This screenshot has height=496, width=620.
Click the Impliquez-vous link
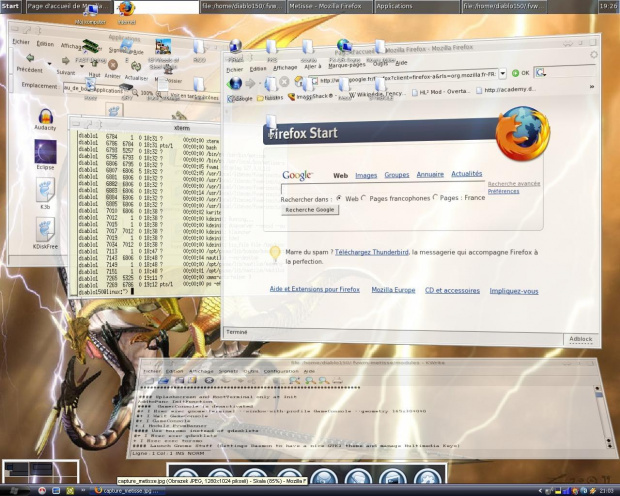514,291
